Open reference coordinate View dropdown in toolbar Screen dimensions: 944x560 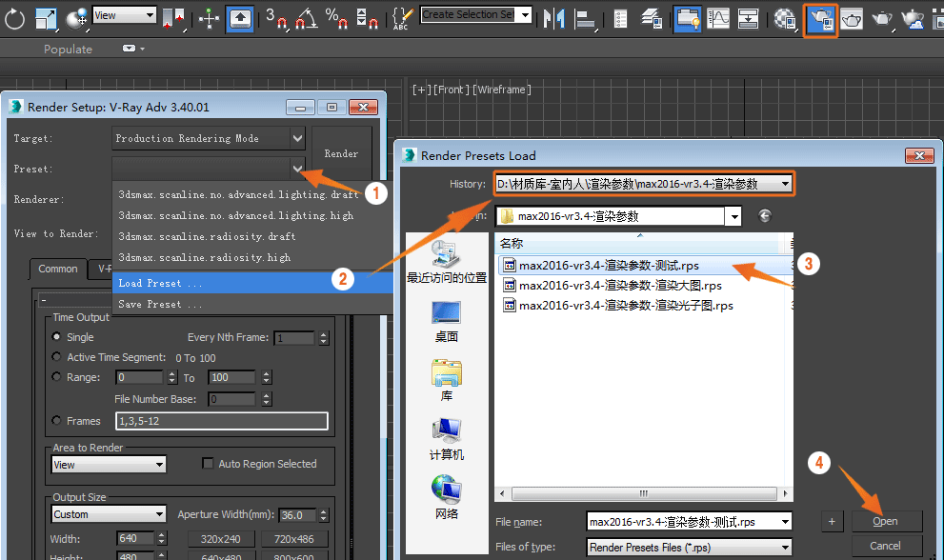pyautogui.click(x=125, y=15)
